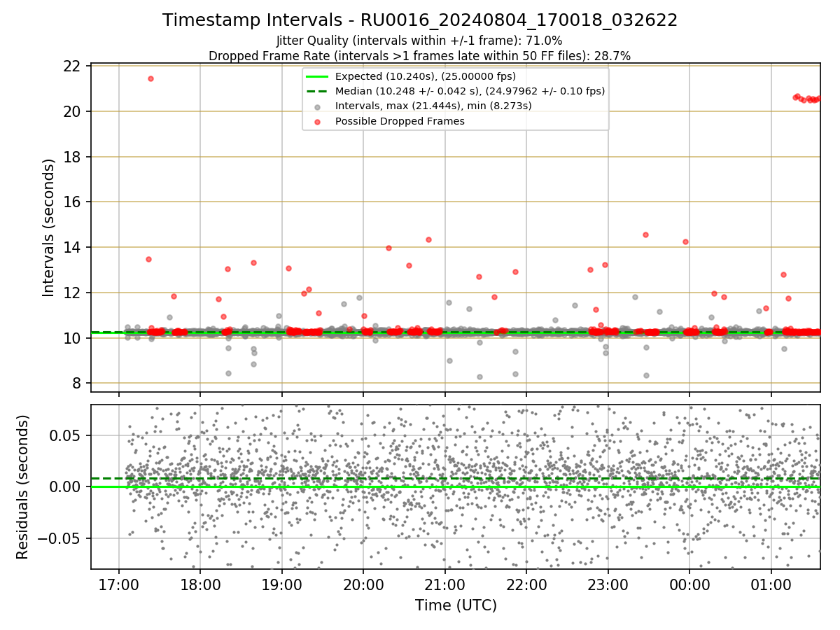The width and height of the screenshot is (840, 630).
Task: Click the 'Time (UTC)' x-axis label
Action: (x=456, y=605)
